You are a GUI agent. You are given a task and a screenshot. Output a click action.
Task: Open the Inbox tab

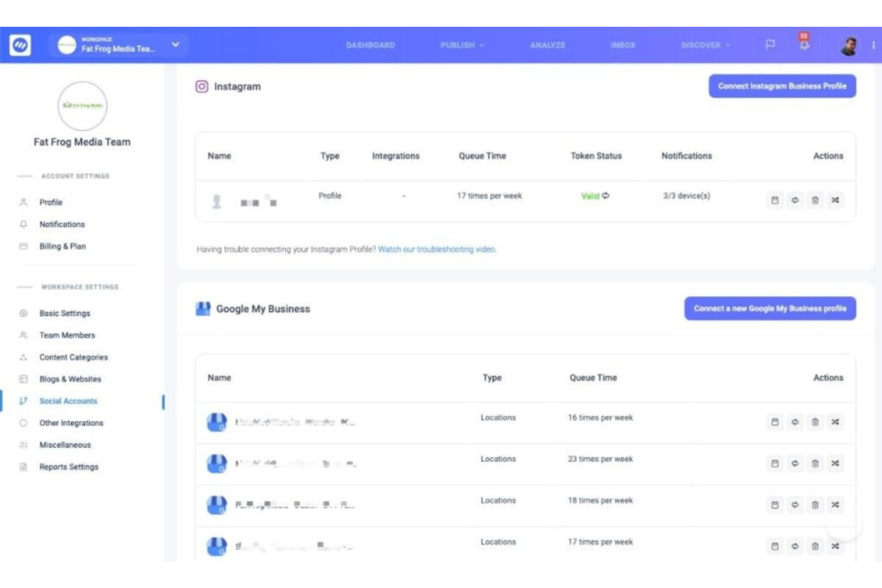click(623, 45)
